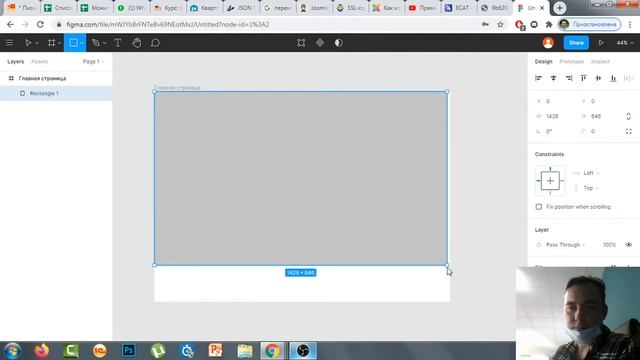Align top icon in Design panel

tap(583, 78)
